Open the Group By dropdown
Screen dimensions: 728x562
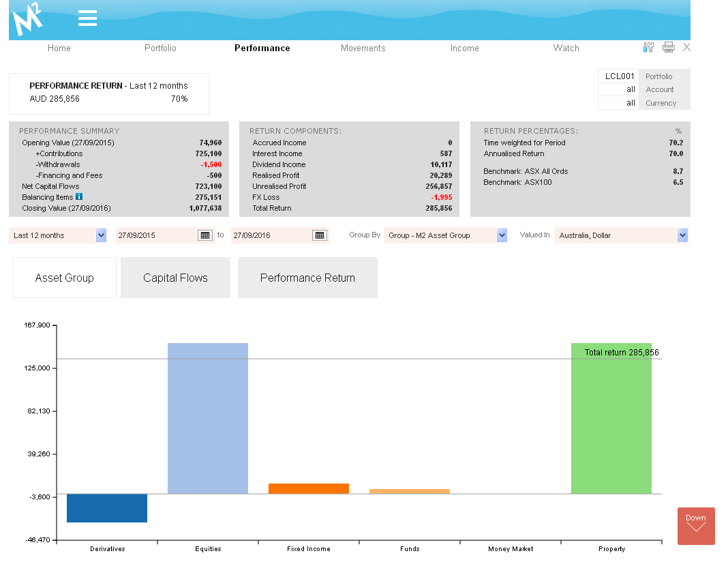502,235
